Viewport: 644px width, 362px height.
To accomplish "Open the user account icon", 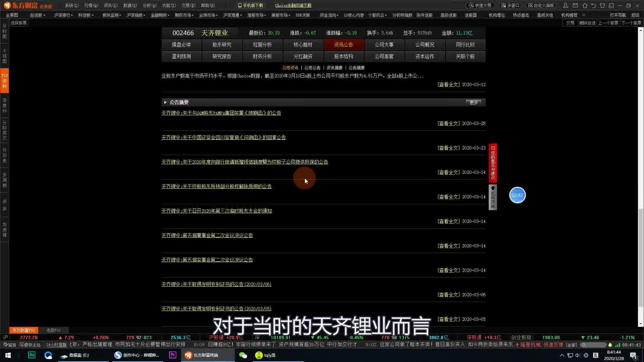I will [566, 5].
